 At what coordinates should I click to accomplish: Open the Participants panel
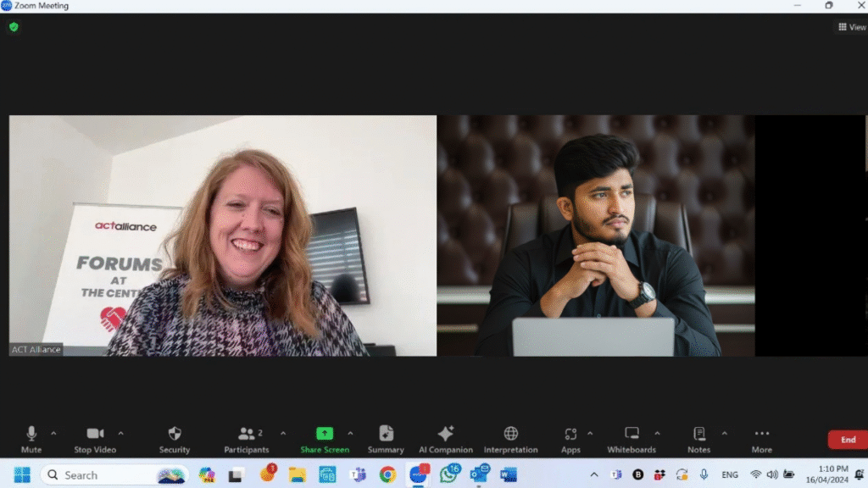click(247, 437)
